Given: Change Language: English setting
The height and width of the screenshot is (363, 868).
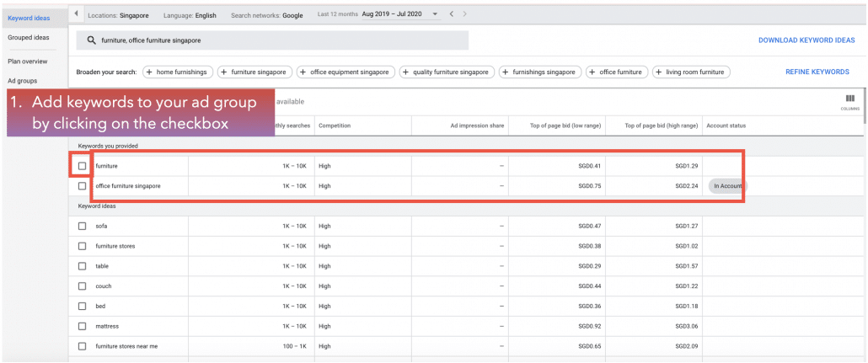Looking at the screenshot, I should pos(190,15).
